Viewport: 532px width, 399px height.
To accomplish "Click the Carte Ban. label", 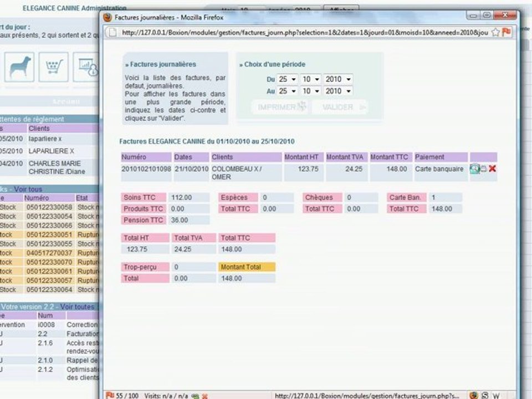I will click(x=406, y=197).
